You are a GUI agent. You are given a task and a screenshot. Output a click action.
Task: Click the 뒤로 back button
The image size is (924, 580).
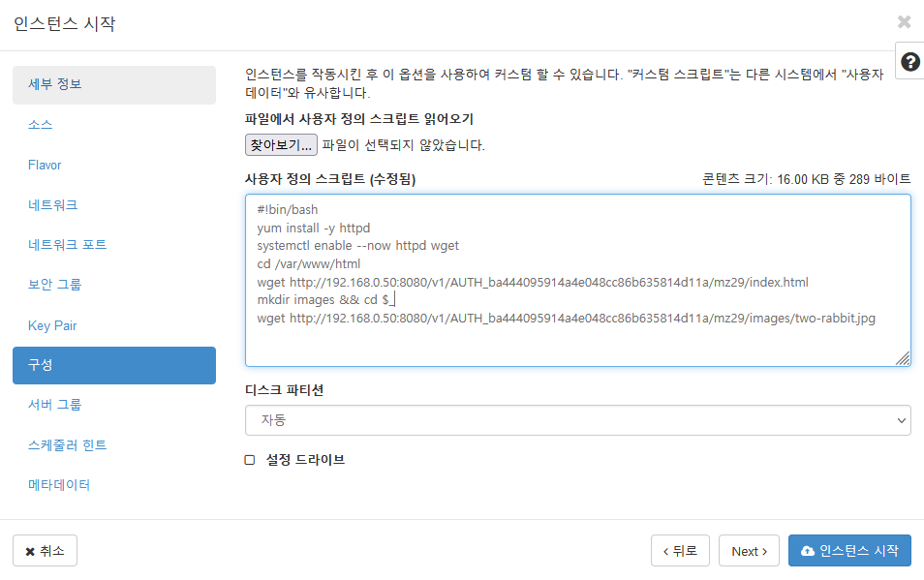680,551
